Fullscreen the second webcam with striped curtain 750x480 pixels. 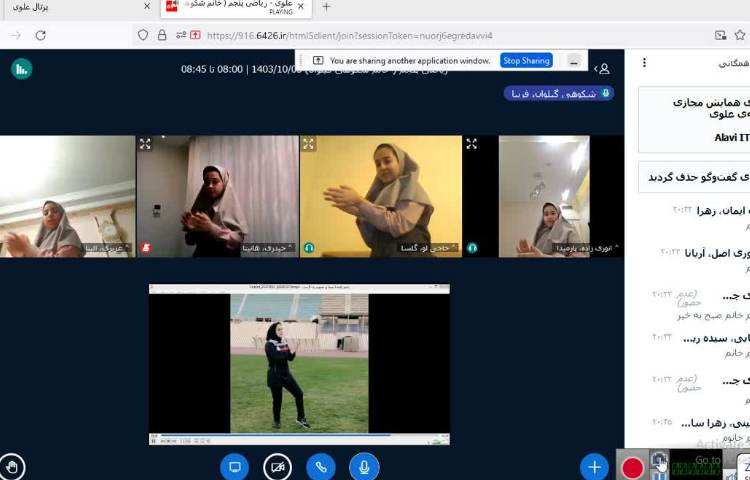pyautogui.click(x=145, y=143)
